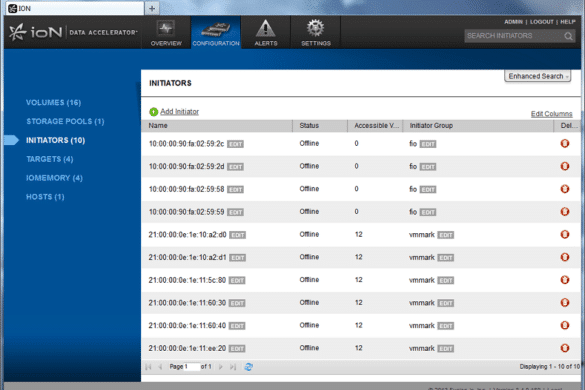Edit name of initiator 21:00:00:0e:1e:10:a2:d1
The height and width of the screenshot is (390, 585).
[x=237, y=258]
